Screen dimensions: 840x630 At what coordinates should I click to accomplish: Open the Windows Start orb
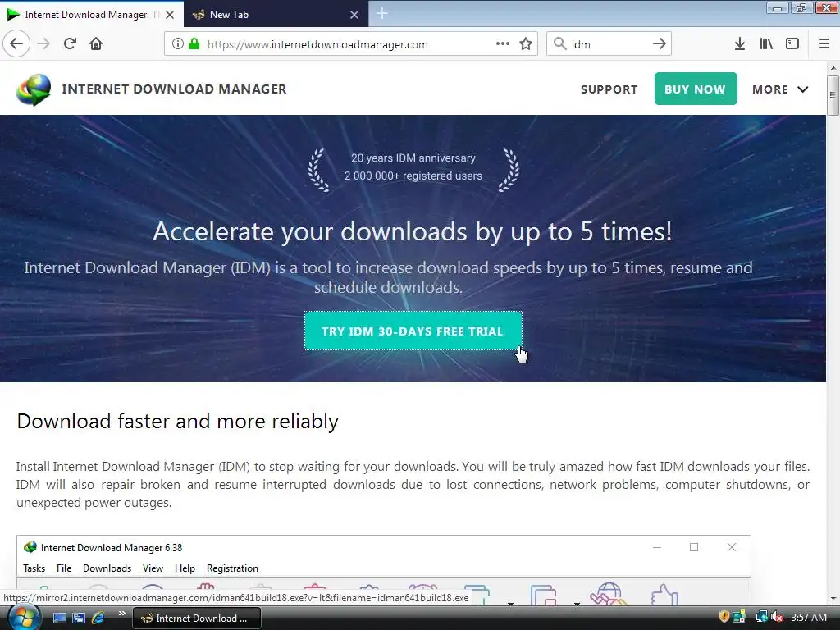tap(22, 617)
